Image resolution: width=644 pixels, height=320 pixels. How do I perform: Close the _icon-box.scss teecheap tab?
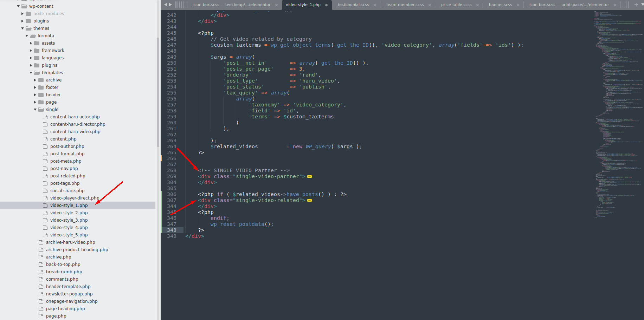pos(276,5)
